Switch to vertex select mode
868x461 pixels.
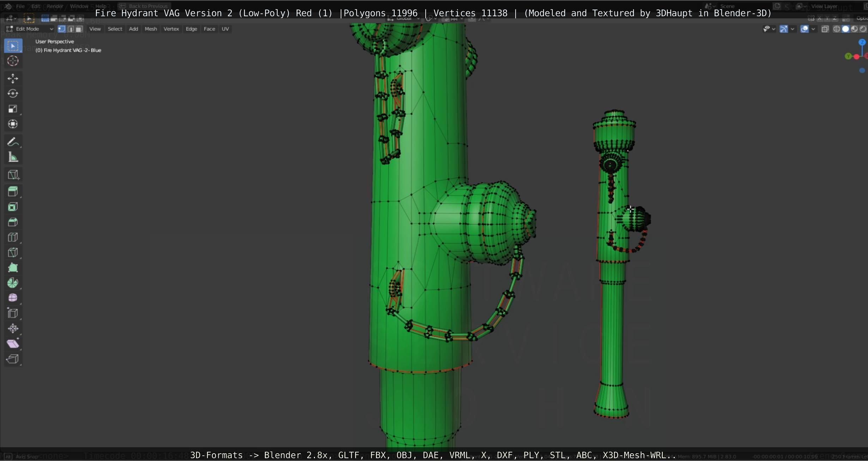[62, 29]
